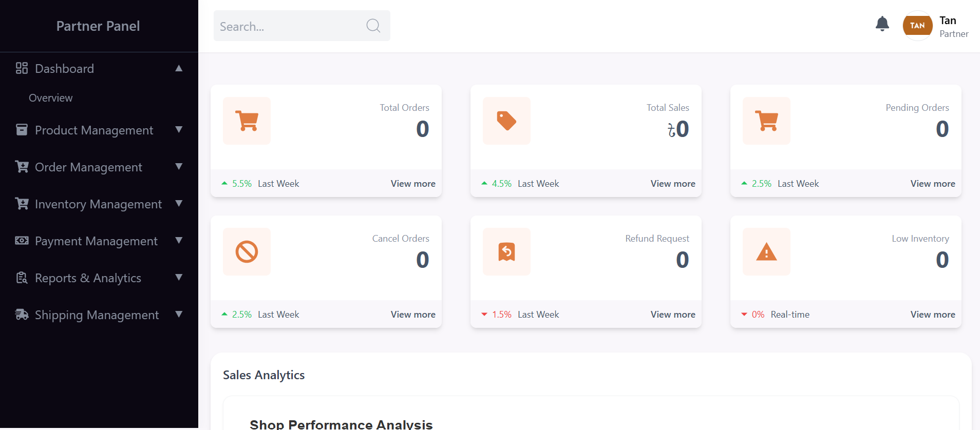Viewport: 980px width, 430px height.
Task: Click the 5.5% Last Week text
Action: pyautogui.click(x=266, y=184)
